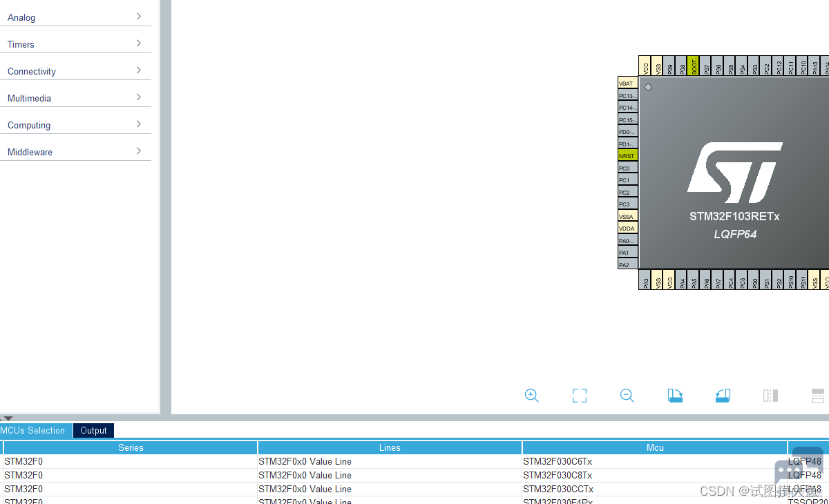The height and width of the screenshot is (504, 829).
Task: Click the PC10 pin on the top edge
Action: point(802,66)
